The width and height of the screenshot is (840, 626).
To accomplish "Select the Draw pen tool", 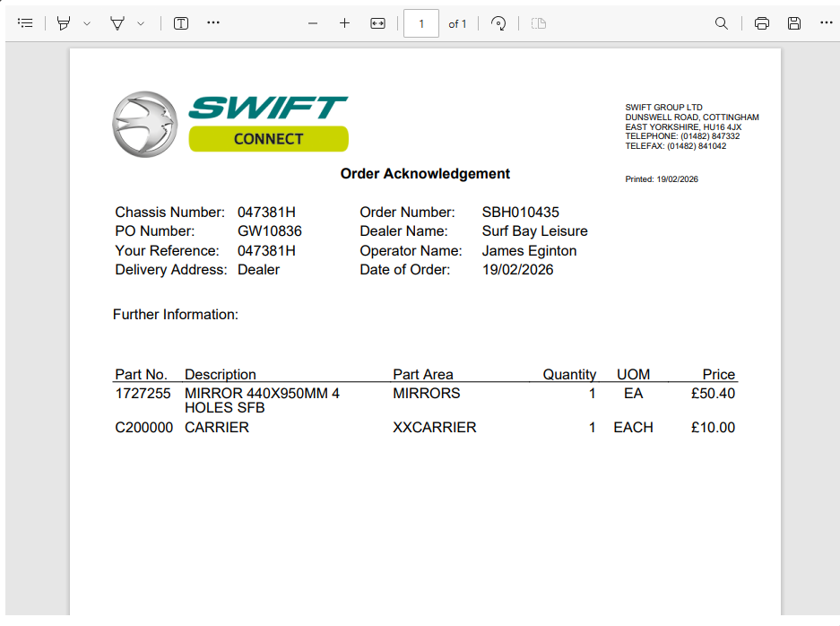I will point(117,23).
